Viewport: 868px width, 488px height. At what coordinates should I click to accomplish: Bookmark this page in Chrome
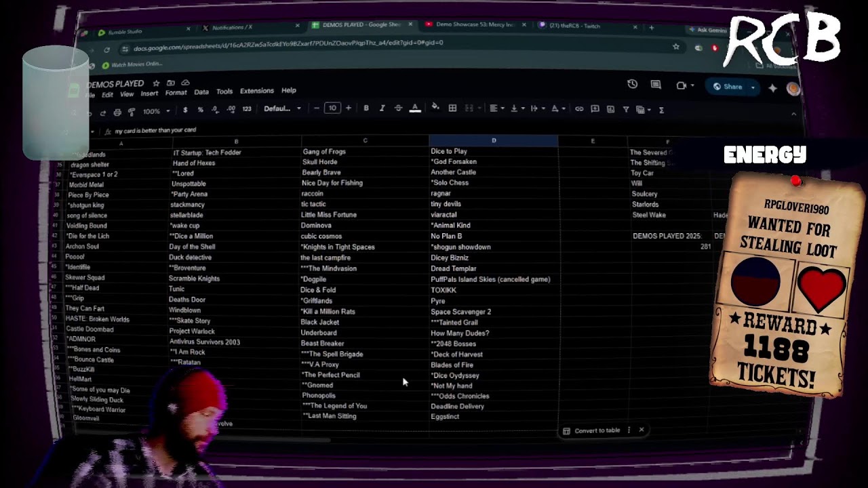point(676,47)
